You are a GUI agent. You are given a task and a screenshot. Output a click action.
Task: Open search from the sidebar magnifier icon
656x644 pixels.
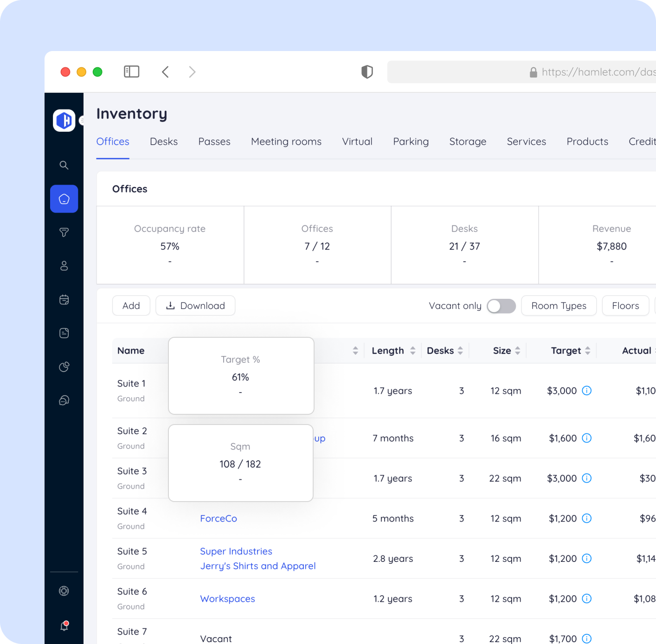[64, 165]
